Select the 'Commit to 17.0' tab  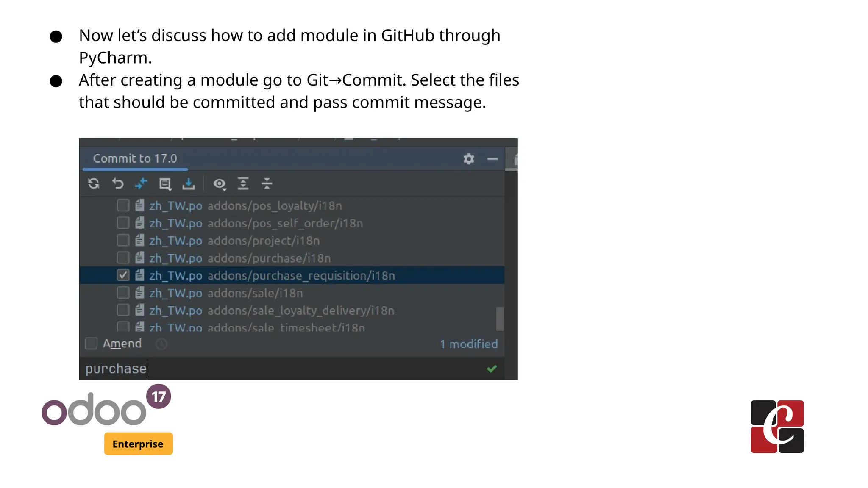135,158
